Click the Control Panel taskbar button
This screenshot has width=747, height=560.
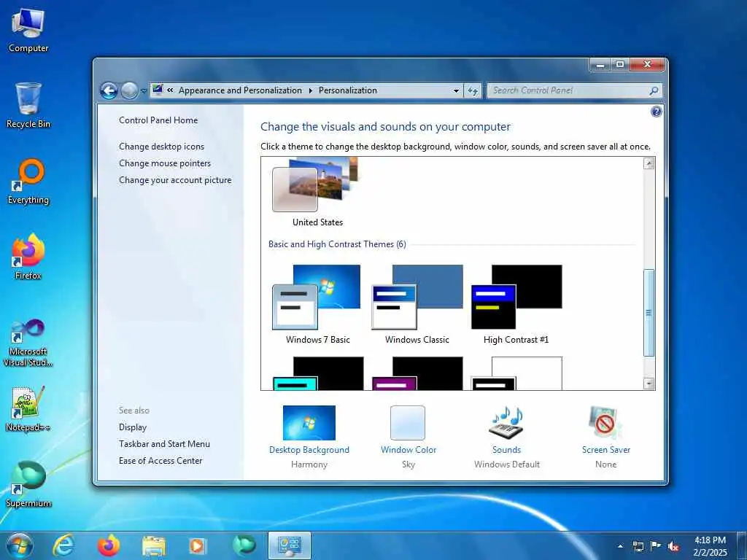(x=289, y=545)
